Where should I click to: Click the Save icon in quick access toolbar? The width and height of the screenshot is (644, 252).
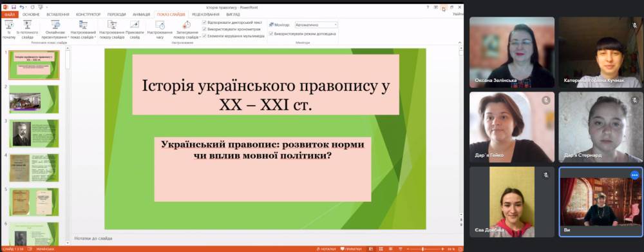[14, 7]
